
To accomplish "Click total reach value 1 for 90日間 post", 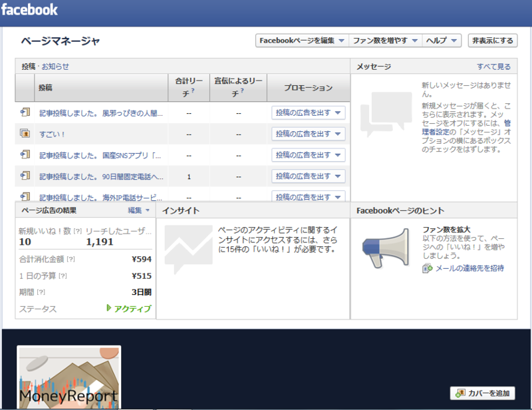I will coord(189,176).
